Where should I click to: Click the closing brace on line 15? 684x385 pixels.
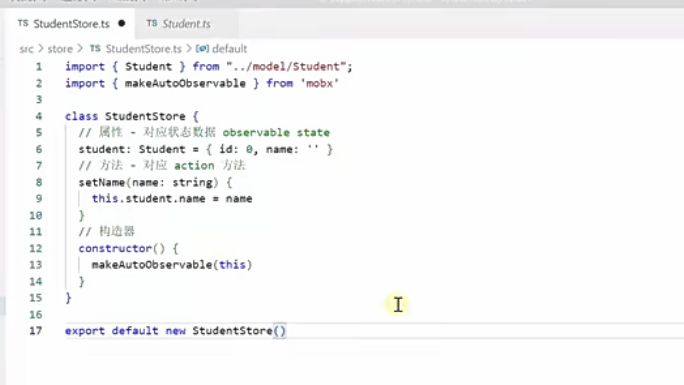click(68, 298)
